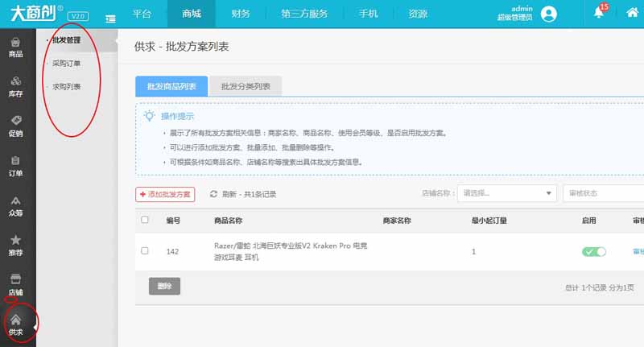Open 促销 promotion sidebar icon
This screenshot has width=644, height=347.
coord(16,126)
